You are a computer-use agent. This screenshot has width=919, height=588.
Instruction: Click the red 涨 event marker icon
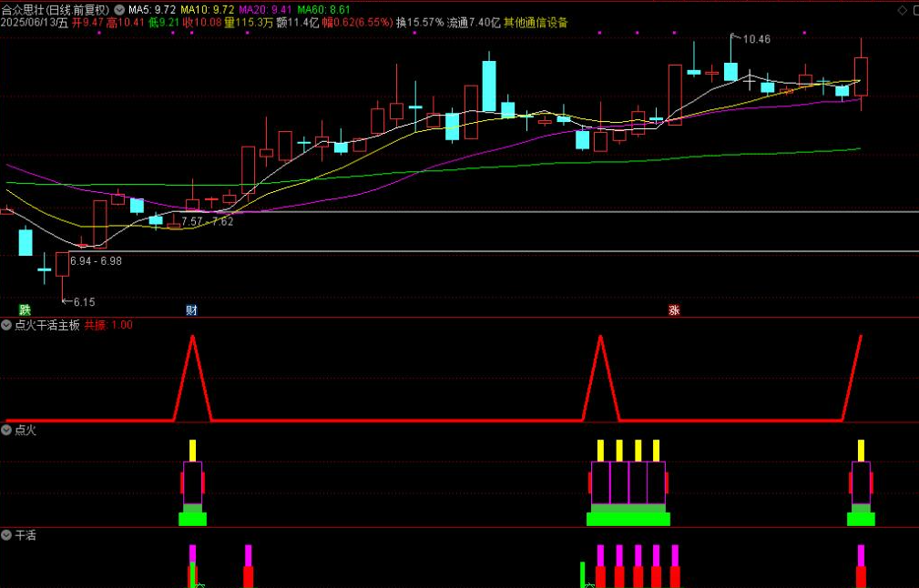pos(674,310)
